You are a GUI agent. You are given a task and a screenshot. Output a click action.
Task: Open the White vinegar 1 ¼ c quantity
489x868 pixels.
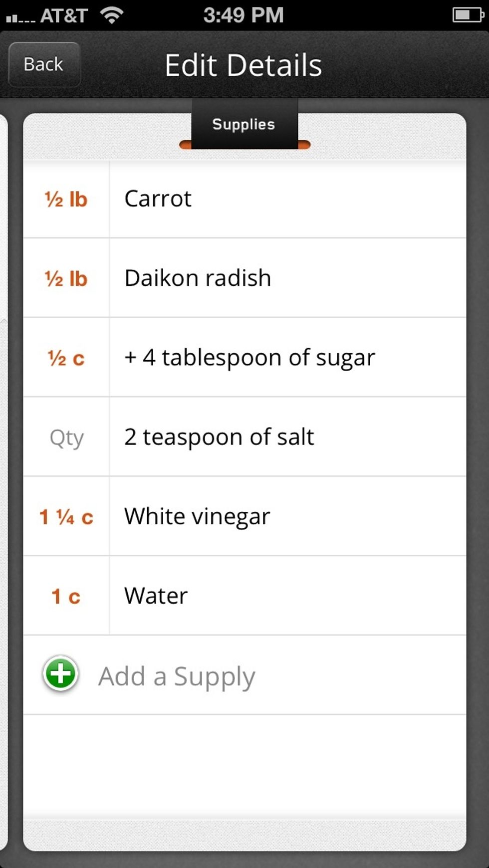pos(66,516)
